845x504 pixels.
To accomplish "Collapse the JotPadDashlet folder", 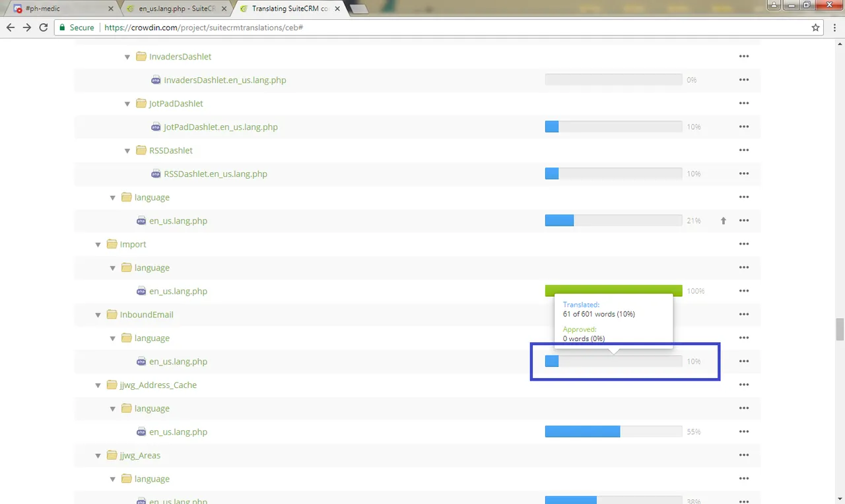I will pos(127,104).
